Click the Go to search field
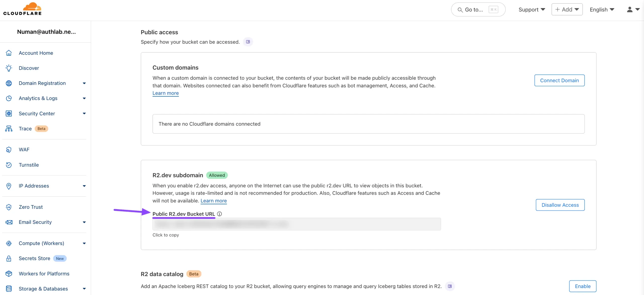 pyautogui.click(x=478, y=10)
